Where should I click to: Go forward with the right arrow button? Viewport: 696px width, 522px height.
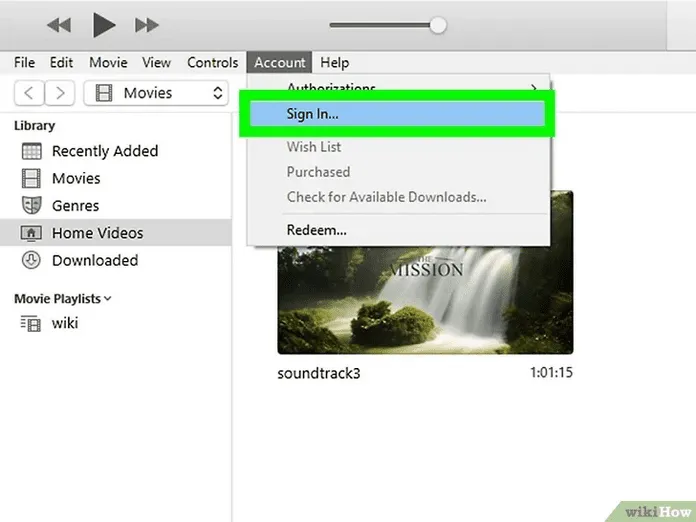(61, 93)
